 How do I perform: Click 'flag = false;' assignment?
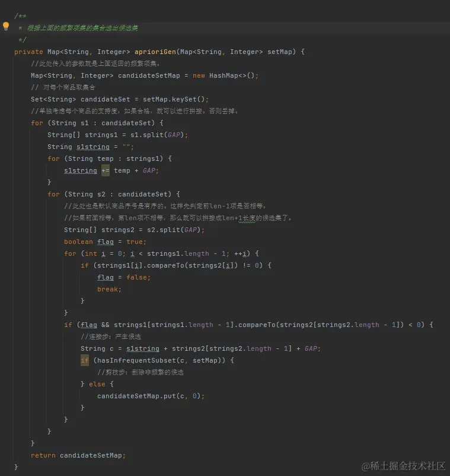(x=124, y=277)
